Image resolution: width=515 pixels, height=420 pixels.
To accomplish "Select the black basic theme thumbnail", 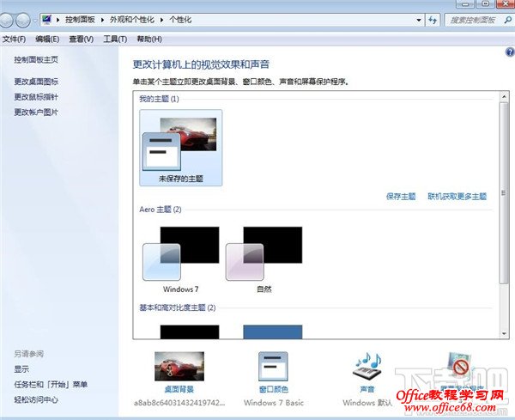I will pyautogui.click(x=190, y=332).
